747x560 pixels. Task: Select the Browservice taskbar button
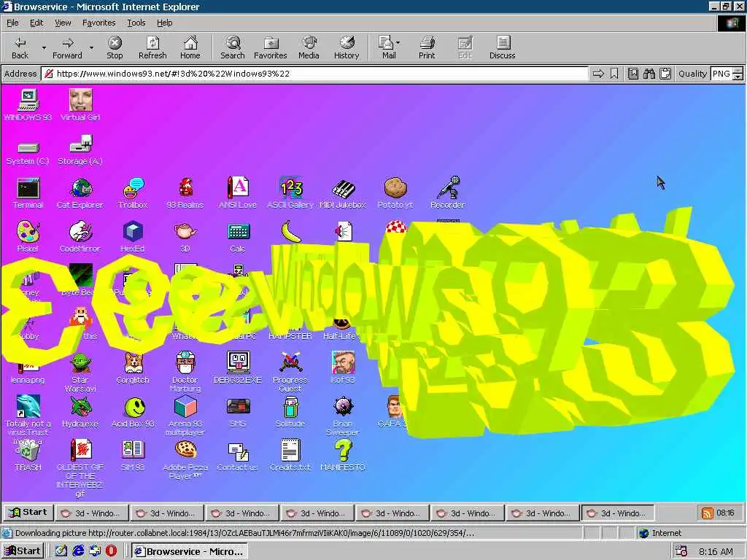point(189,551)
